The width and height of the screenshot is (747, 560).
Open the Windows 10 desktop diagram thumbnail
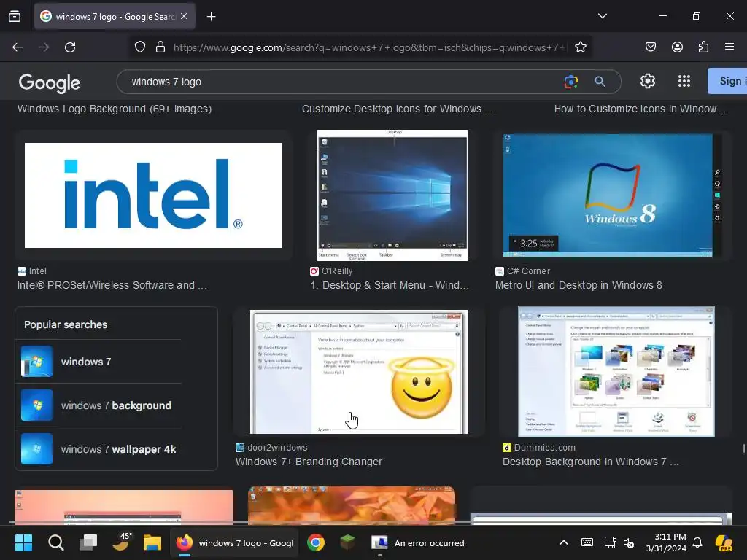pyautogui.click(x=392, y=195)
